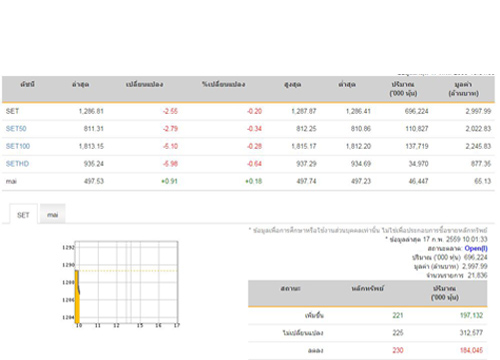Select SET50 value 2,022.83
The height and width of the screenshot is (360, 500).
478,129
